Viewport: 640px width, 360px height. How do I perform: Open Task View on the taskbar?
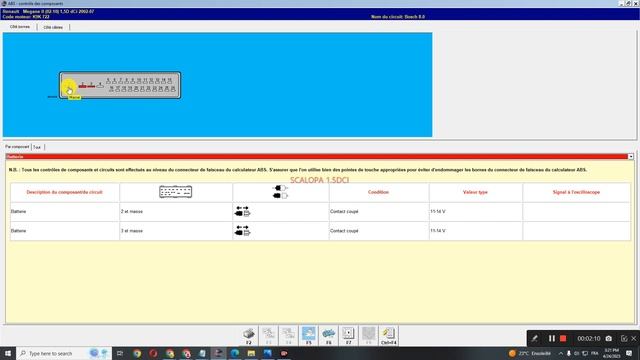tap(120, 353)
